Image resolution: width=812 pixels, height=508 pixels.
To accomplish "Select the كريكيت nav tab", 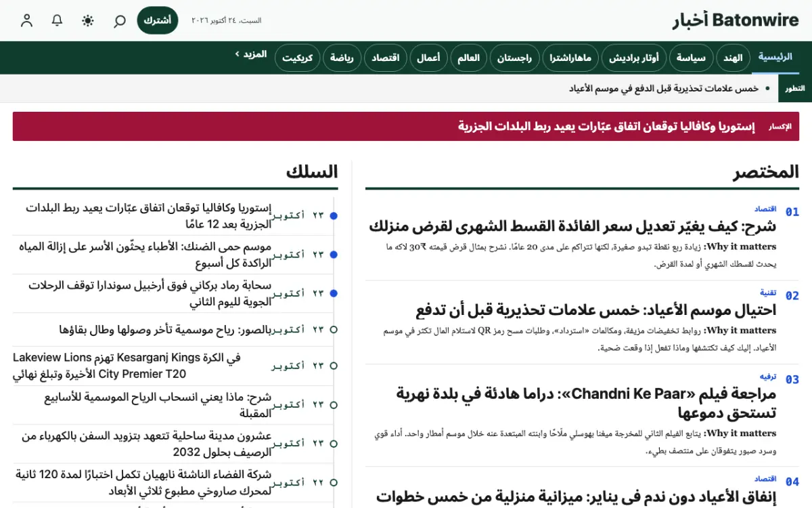I will (297, 58).
